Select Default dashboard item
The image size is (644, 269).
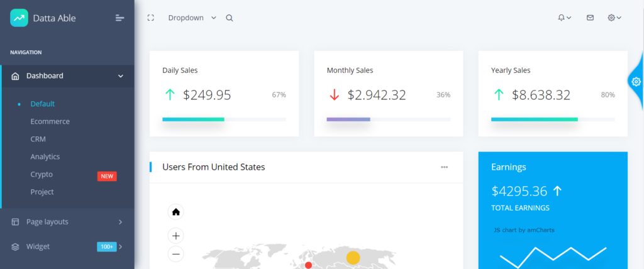tap(43, 104)
